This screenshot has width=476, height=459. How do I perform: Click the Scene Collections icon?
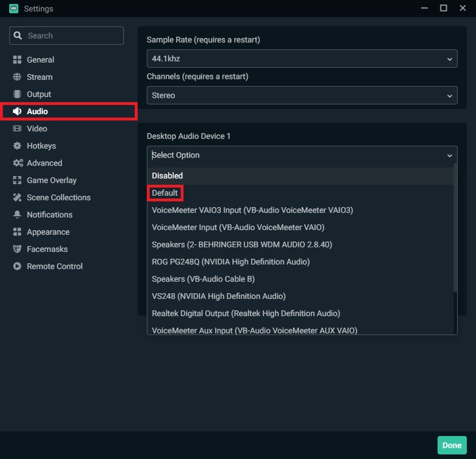coord(17,197)
